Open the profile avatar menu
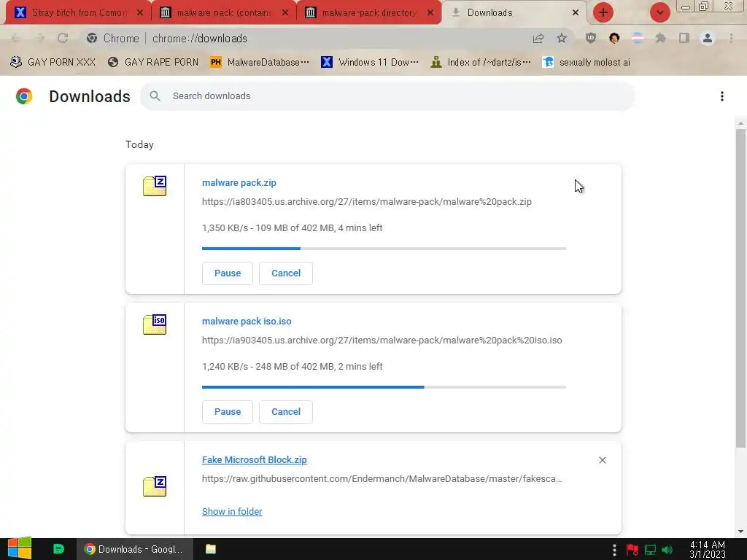This screenshot has width=747, height=560. (x=708, y=38)
